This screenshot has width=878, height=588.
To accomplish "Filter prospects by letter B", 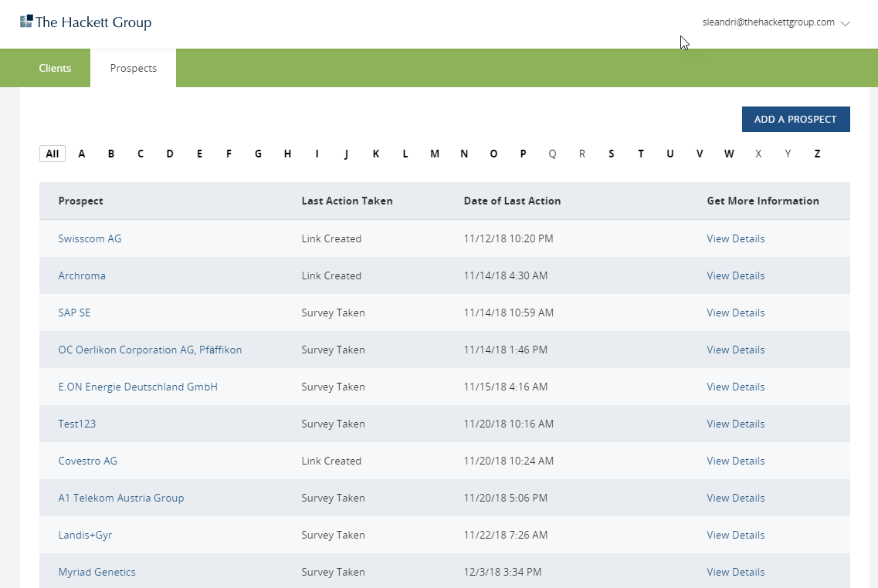I will (111, 154).
